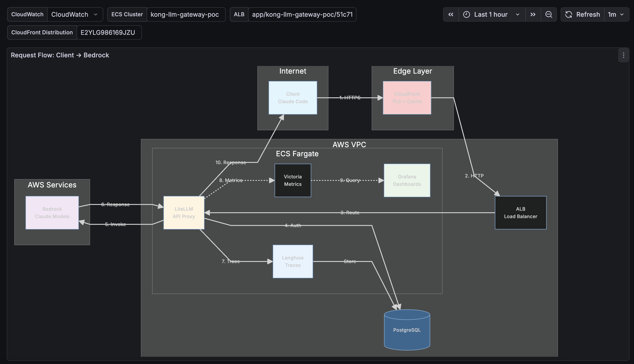Shift time range backward

coord(451,14)
